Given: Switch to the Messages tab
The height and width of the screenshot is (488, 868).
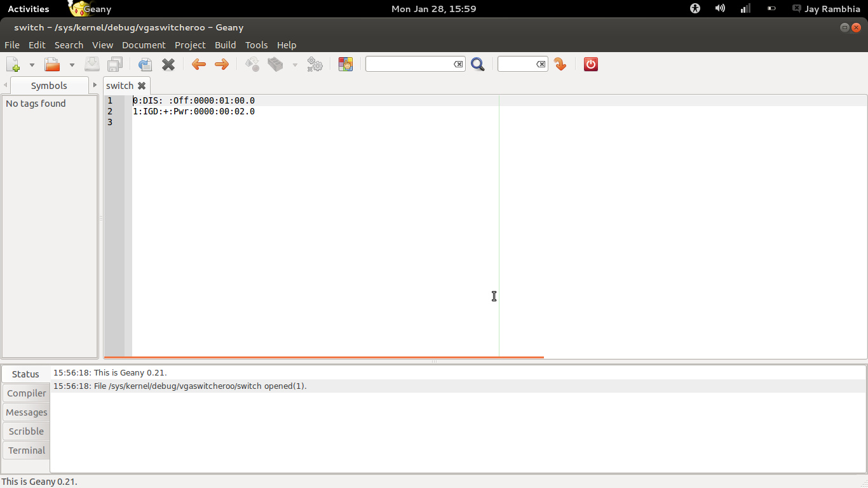Looking at the screenshot, I should coord(26,412).
